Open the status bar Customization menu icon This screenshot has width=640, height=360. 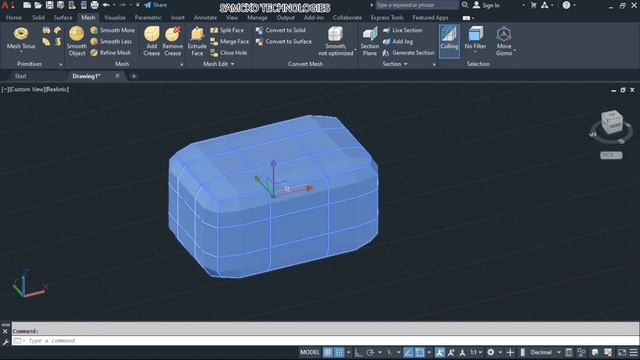click(x=633, y=352)
